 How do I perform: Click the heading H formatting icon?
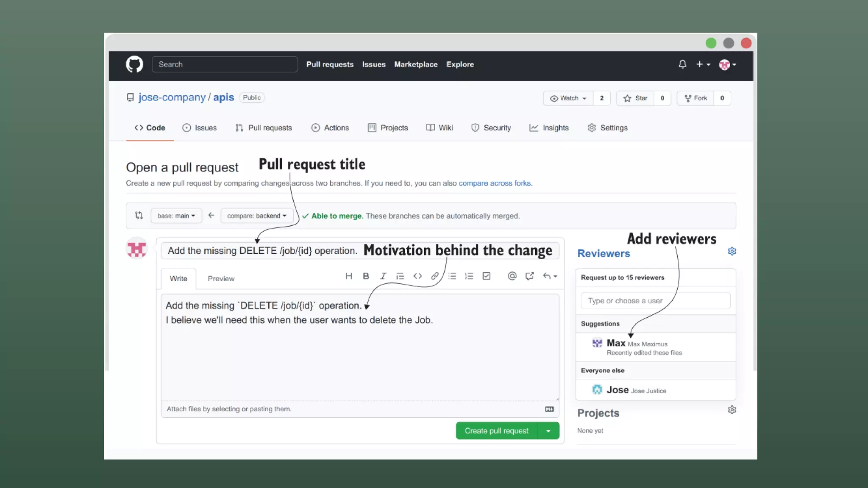coord(349,276)
